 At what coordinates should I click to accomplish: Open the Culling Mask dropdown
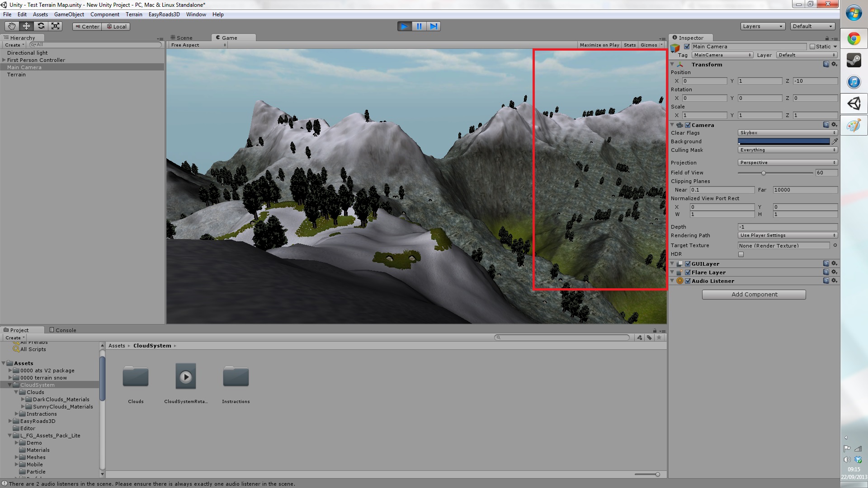[788, 150]
